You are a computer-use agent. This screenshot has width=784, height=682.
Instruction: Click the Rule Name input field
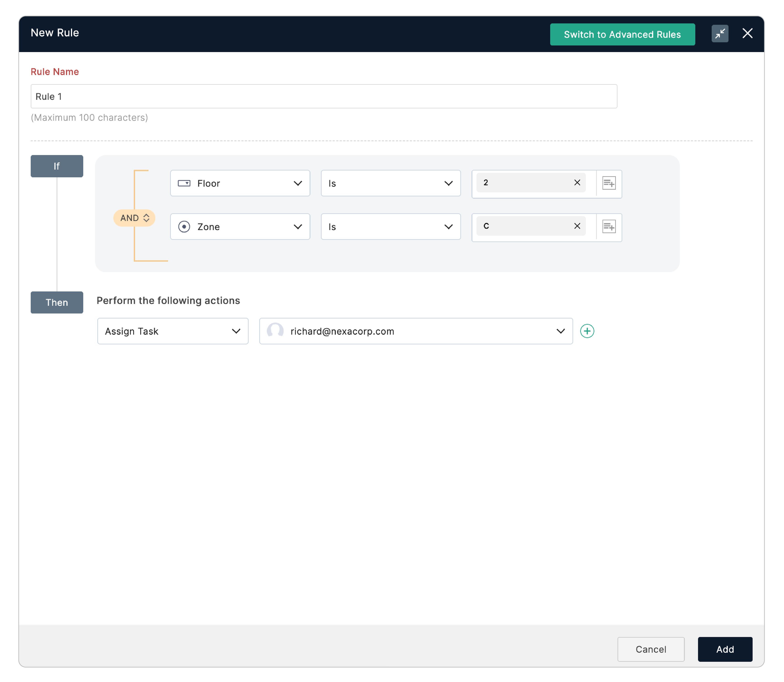tap(324, 97)
